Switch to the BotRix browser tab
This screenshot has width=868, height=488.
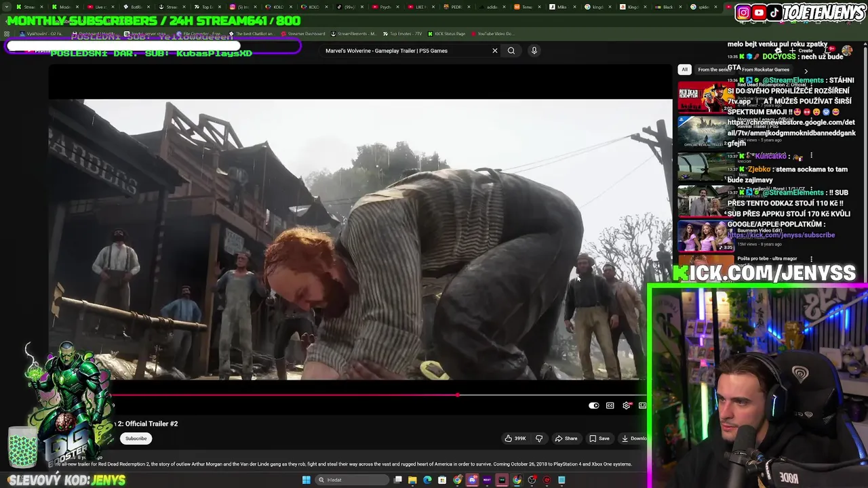pyautogui.click(x=137, y=7)
